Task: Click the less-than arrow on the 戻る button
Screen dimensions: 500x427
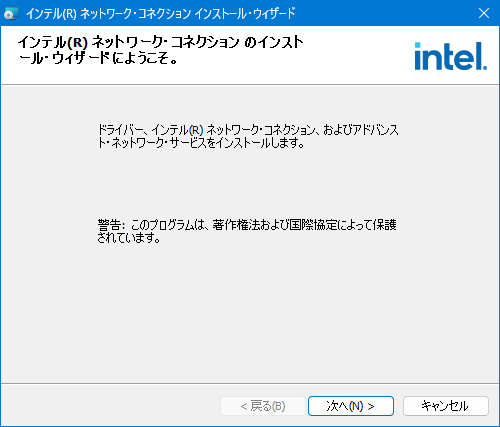Action: 244,406
